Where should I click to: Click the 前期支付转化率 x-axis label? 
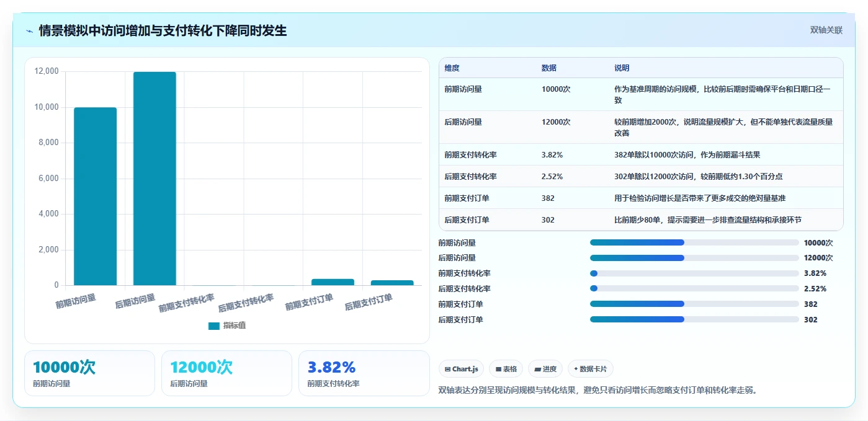coord(187,303)
